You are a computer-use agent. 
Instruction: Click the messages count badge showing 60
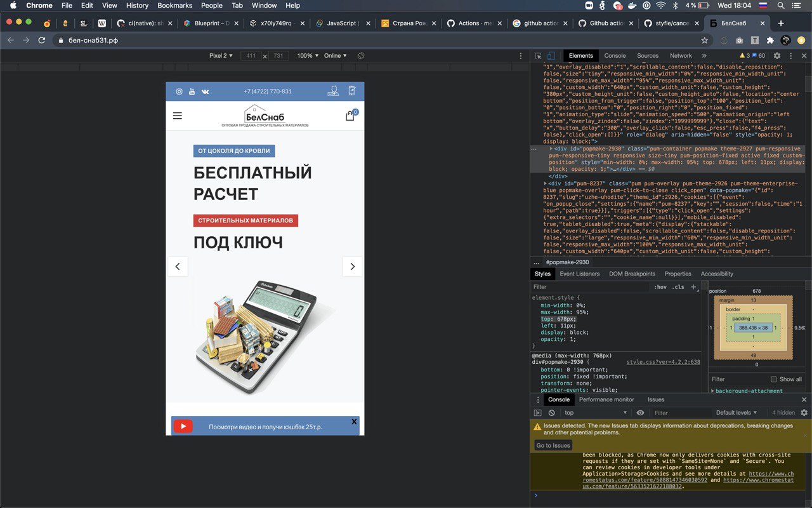758,56
